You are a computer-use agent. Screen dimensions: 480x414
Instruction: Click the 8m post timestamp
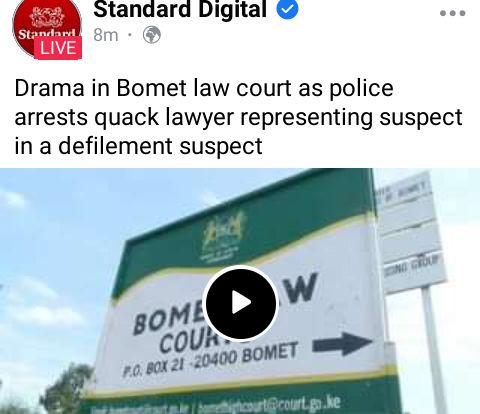[106, 35]
